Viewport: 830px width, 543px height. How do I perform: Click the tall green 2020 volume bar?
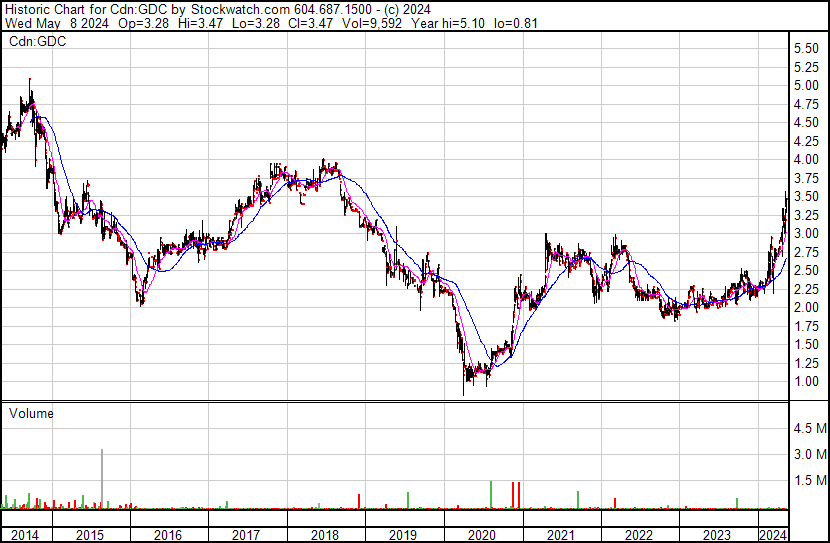coord(491,495)
